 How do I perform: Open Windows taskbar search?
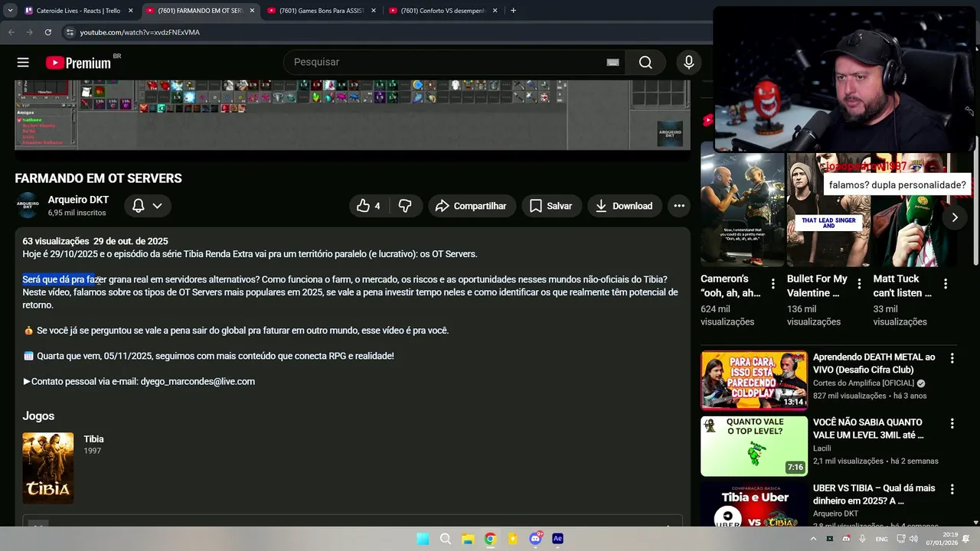(x=446, y=539)
